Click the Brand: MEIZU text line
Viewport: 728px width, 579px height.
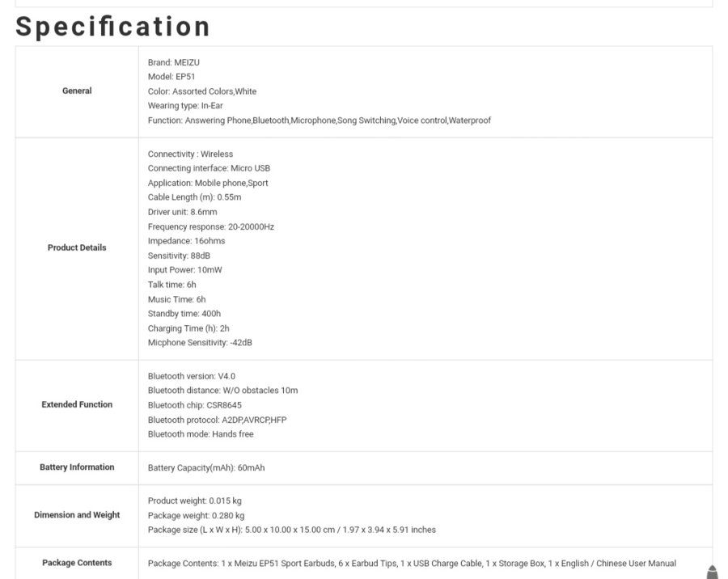174,62
